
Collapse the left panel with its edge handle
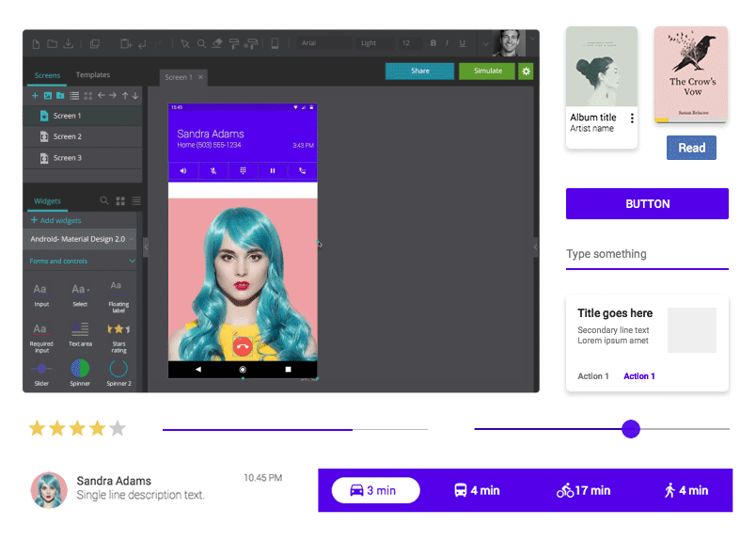point(145,247)
